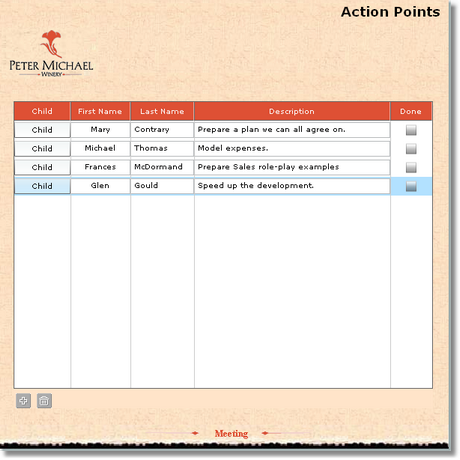Click the Child button in Frances's row
Viewport: 460px width, 460px height.
click(x=42, y=167)
